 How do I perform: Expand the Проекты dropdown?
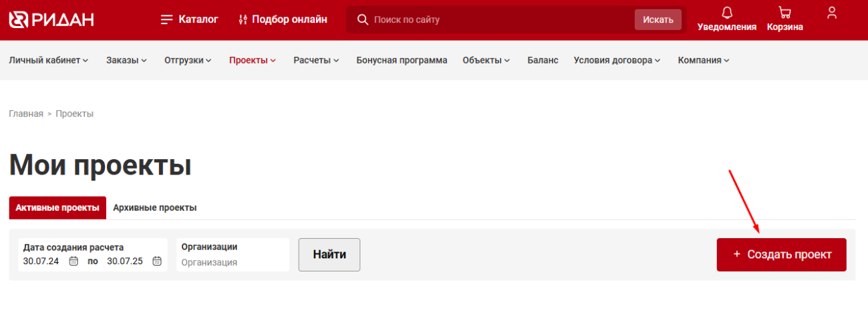253,60
